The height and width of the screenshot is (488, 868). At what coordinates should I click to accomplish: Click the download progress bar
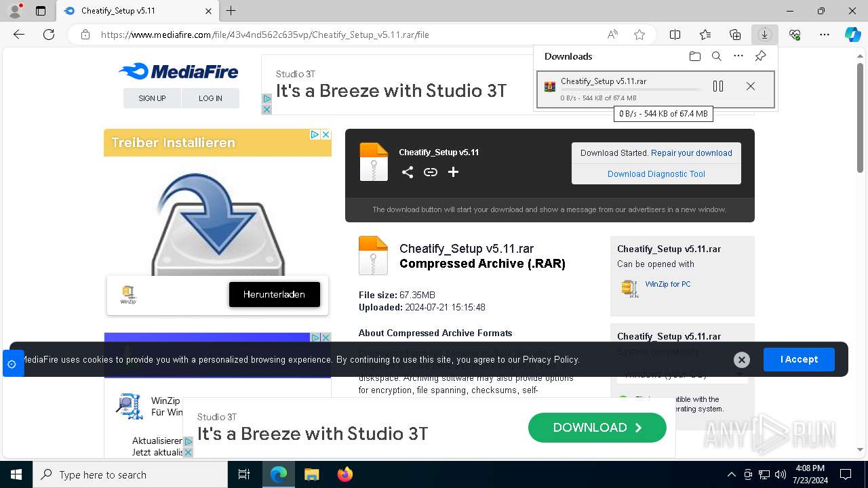[631, 90]
